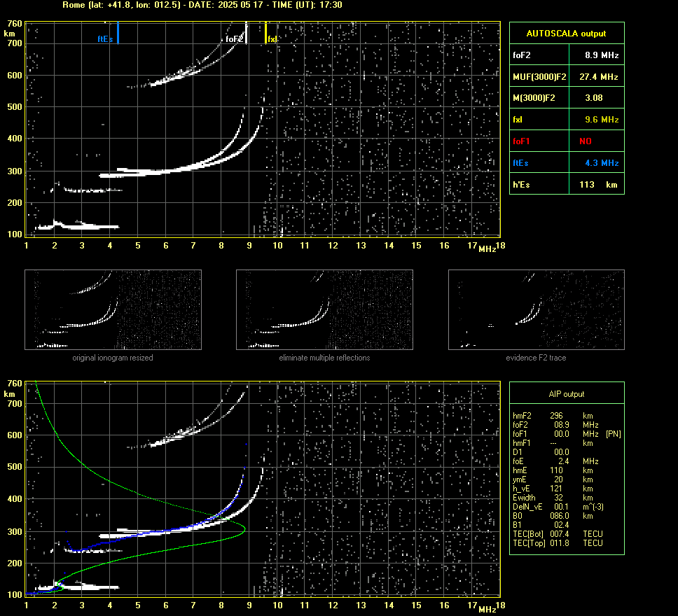Select the B0 value 086.0

tap(559, 515)
